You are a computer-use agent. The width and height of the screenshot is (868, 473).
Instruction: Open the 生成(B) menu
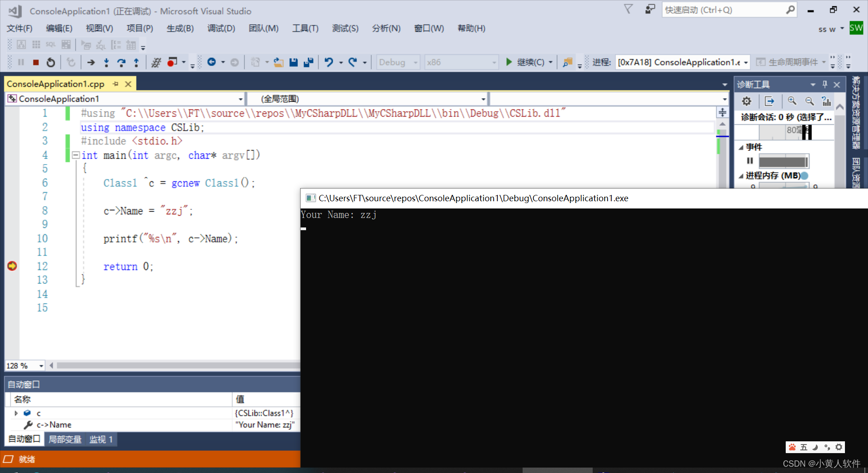tap(180, 28)
